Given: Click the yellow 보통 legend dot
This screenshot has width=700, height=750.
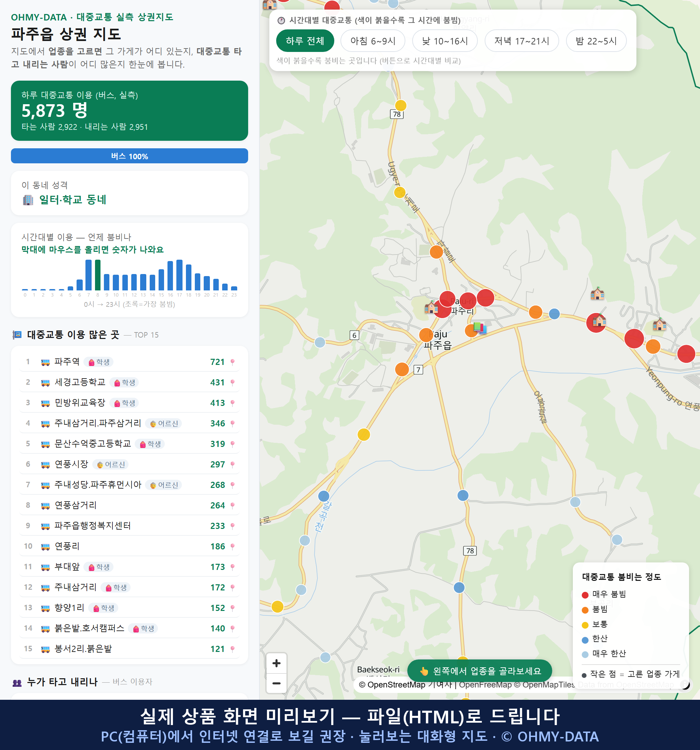Looking at the screenshot, I should tap(585, 625).
